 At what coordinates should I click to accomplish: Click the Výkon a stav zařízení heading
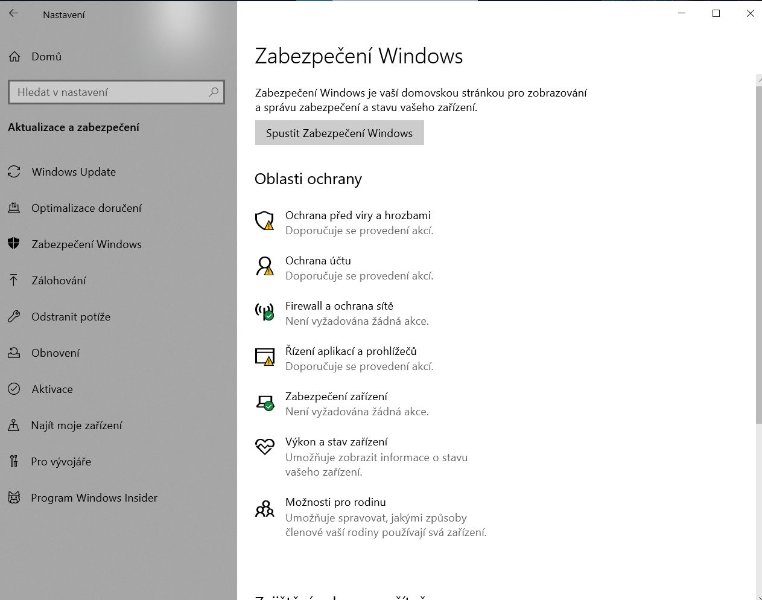pos(336,442)
